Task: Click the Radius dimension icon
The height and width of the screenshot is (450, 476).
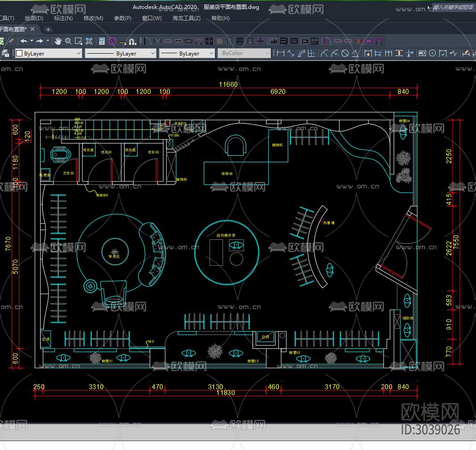Action: [324, 54]
